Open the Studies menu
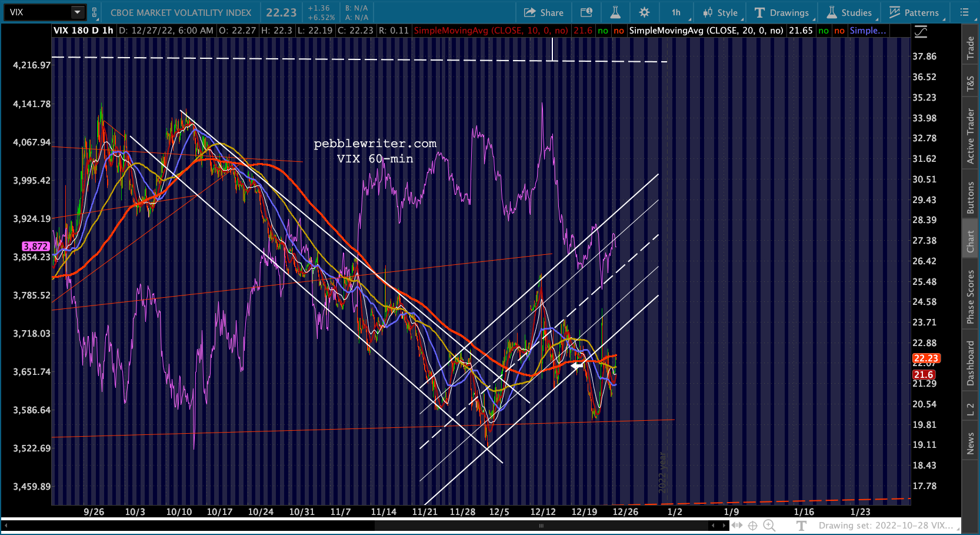980x535 pixels. click(x=849, y=12)
